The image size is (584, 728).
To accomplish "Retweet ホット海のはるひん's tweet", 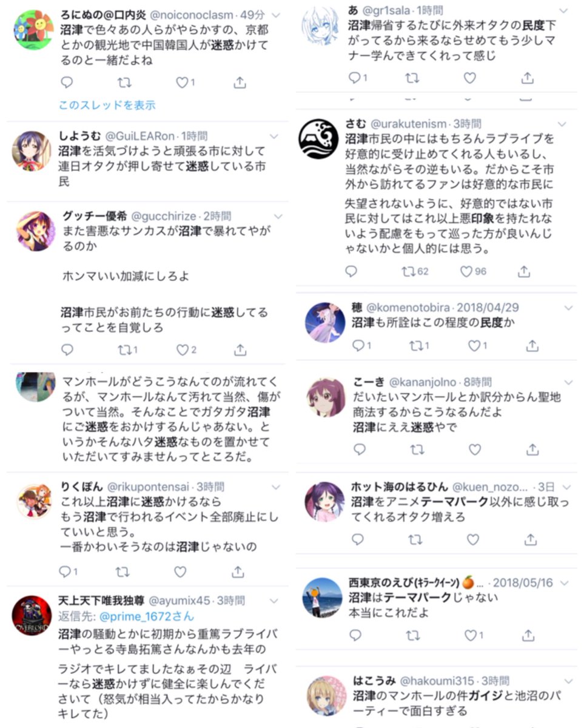I will tap(415, 539).
